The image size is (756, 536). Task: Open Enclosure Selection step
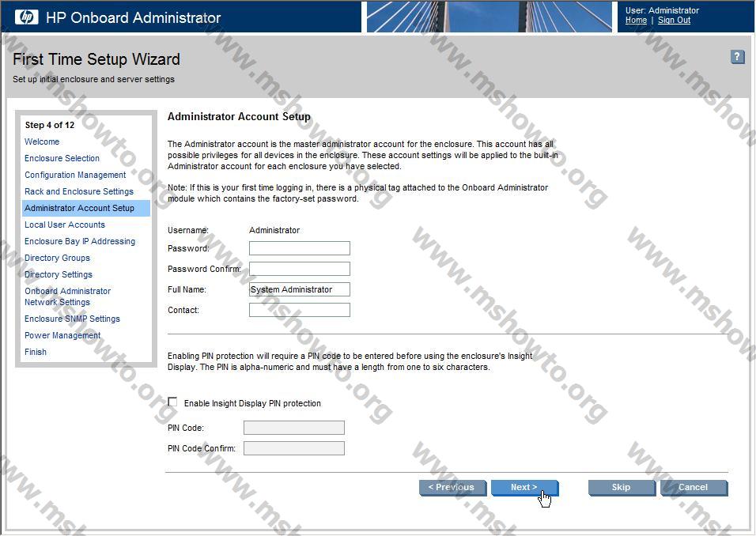62,158
